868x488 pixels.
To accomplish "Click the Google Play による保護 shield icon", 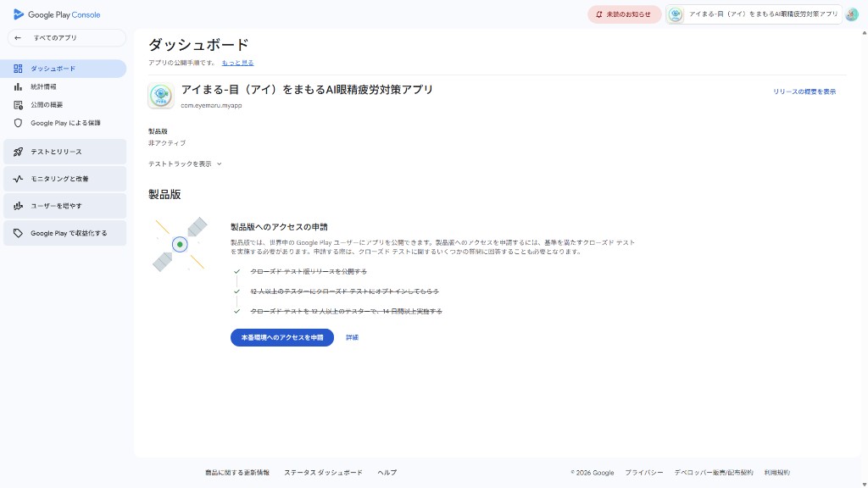I will point(19,123).
